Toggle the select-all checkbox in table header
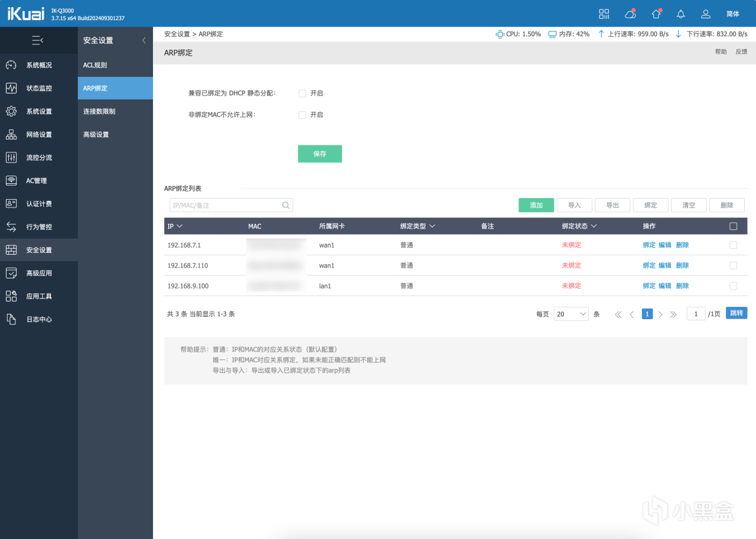This screenshot has width=756, height=539. click(734, 226)
